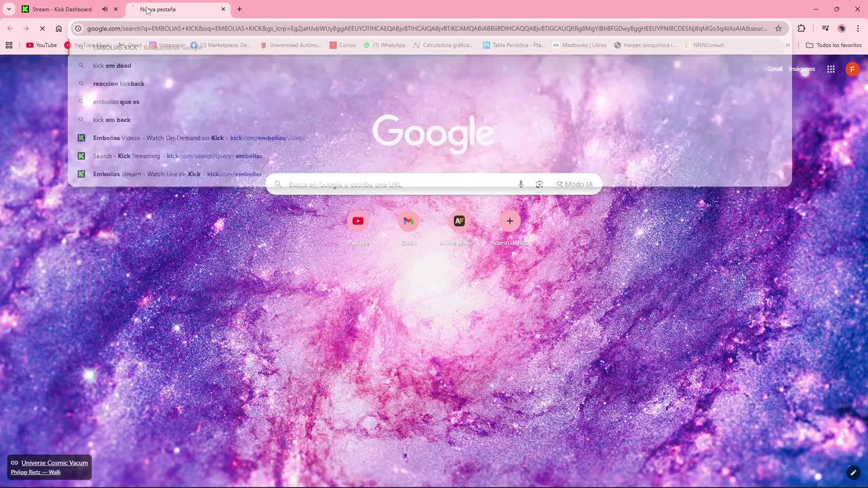Open the Gmail link at top right
The height and width of the screenshot is (488, 868).
click(x=774, y=69)
